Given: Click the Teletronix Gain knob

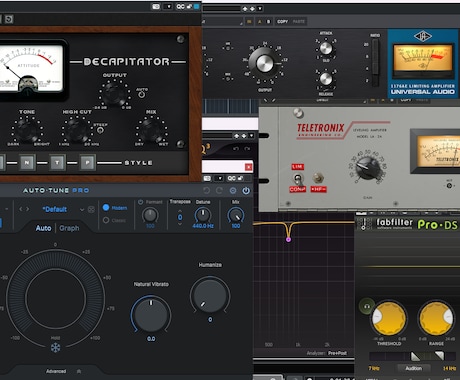Looking at the screenshot, I should coord(368,168).
